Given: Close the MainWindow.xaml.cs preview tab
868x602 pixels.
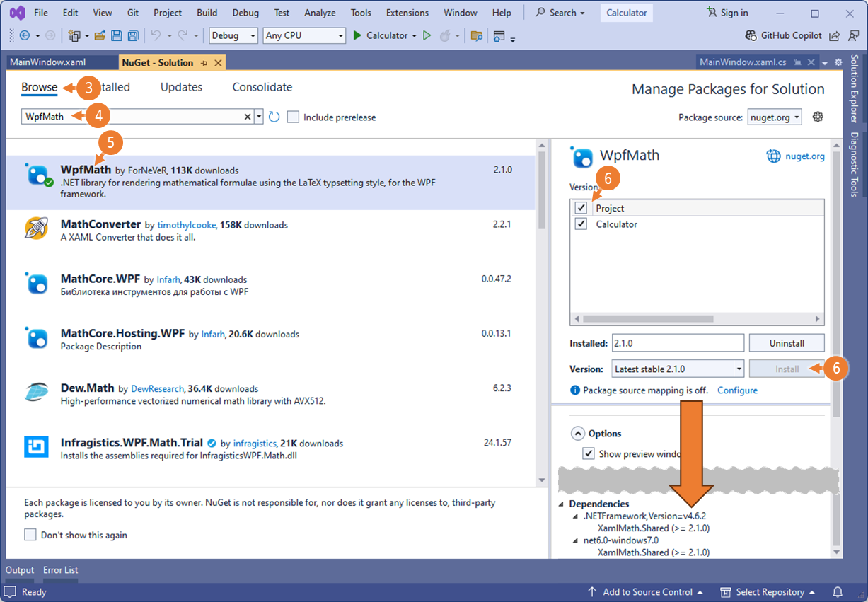Looking at the screenshot, I should coord(811,62).
